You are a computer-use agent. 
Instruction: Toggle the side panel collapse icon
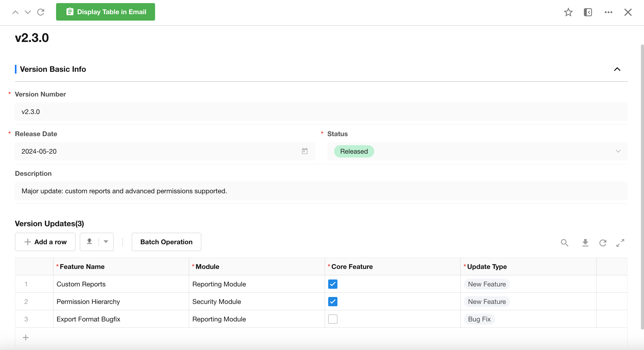coord(588,12)
